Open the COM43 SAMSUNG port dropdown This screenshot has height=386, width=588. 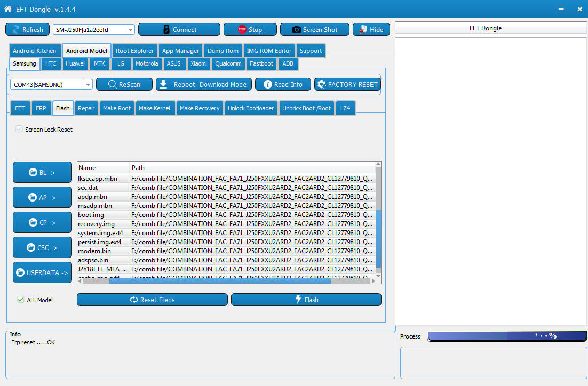[88, 85]
